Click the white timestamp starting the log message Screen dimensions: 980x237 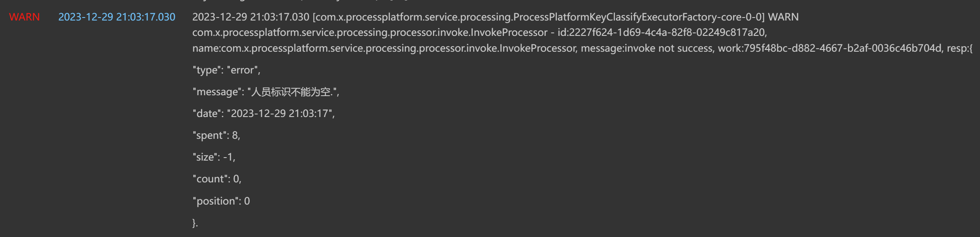click(x=250, y=17)
